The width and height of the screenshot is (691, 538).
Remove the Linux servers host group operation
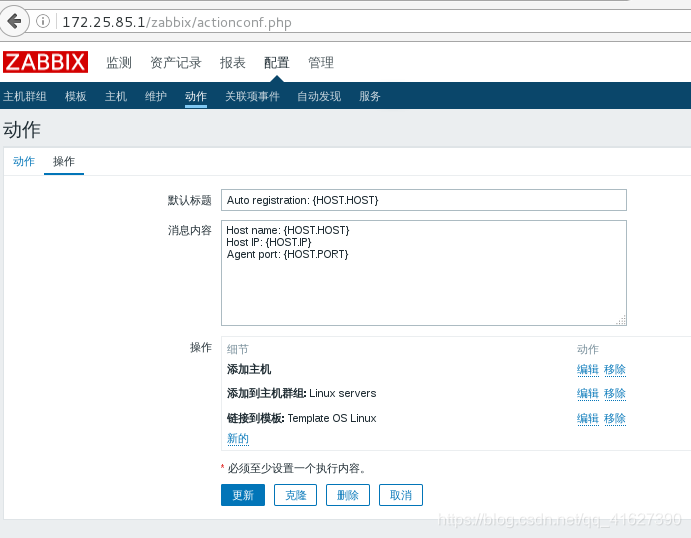tap(615, 393)
